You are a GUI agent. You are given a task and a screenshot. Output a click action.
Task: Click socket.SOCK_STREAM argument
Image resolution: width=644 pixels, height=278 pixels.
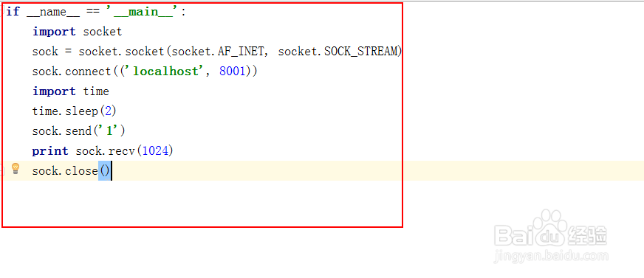(x=338, y=52)
